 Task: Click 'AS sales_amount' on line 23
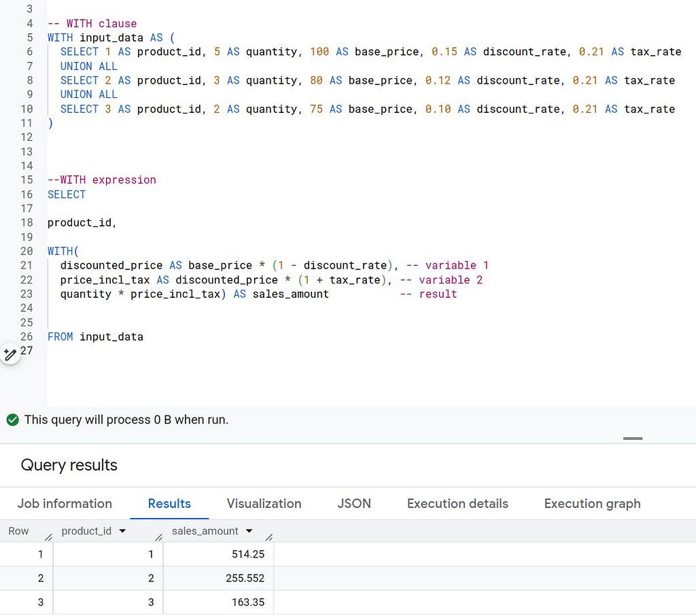(x=281, y=294)
